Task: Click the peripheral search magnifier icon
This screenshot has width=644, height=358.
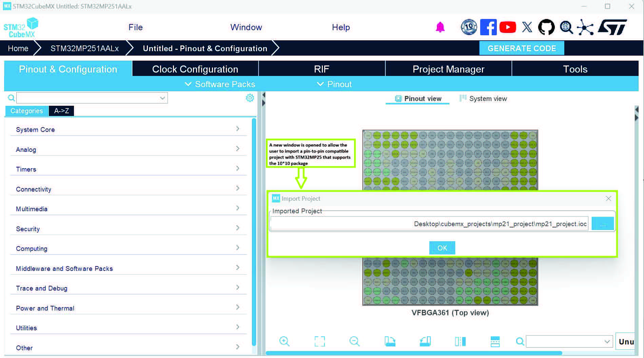Action: tap(11, 98)
